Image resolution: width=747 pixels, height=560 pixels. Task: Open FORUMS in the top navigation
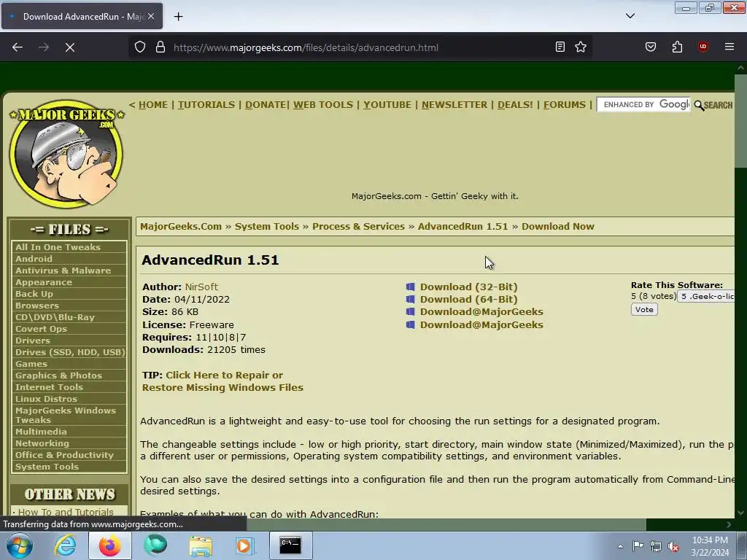tap(565, 105)
